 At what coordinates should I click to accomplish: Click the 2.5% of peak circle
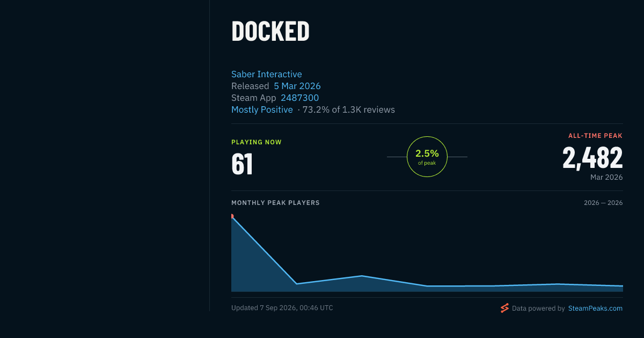tap(427, 157)
